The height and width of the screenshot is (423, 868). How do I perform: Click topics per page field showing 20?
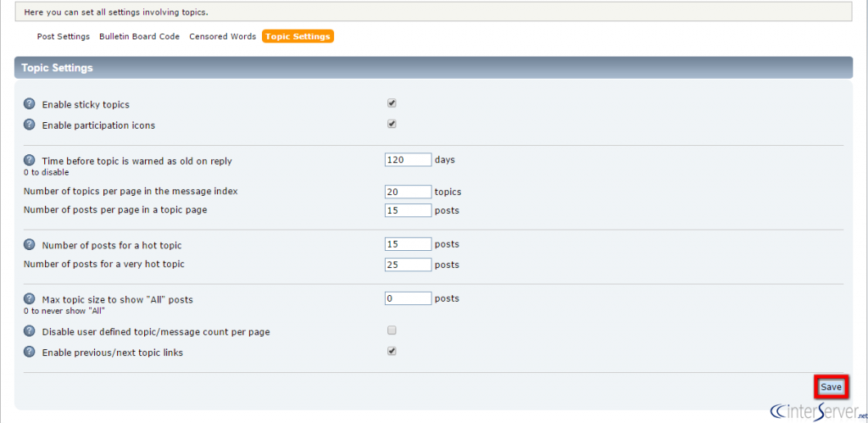(x=408, y=192)
